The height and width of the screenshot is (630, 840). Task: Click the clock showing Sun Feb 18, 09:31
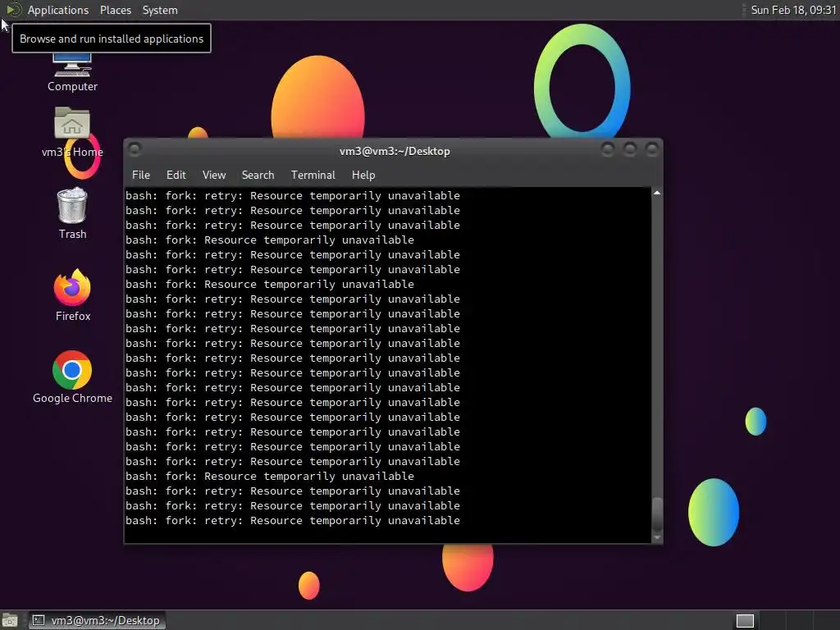point(793,10)
